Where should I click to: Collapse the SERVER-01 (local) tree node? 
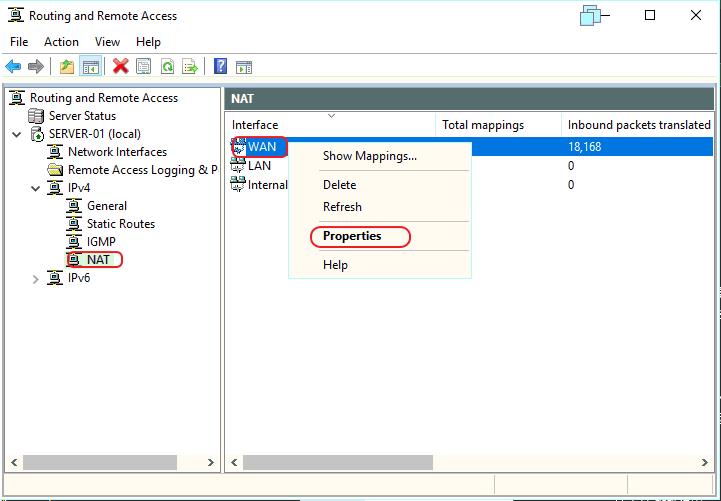click(x=17, y=135)
